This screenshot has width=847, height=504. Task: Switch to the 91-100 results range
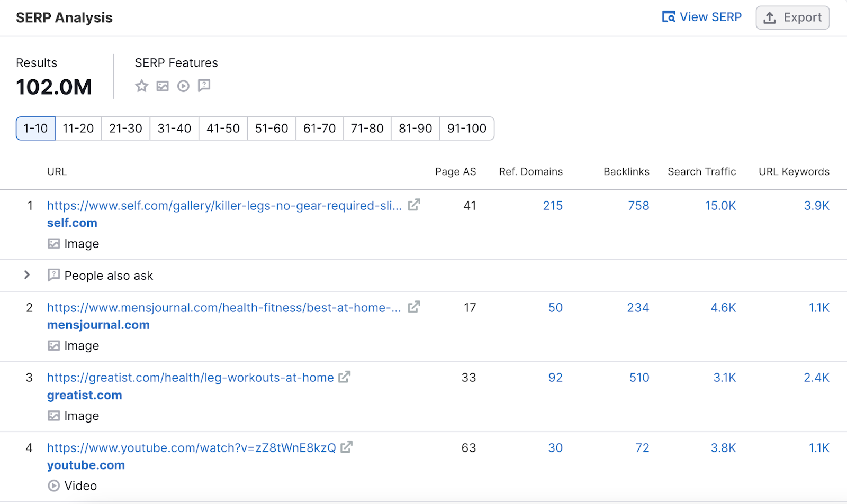[466, 128]
